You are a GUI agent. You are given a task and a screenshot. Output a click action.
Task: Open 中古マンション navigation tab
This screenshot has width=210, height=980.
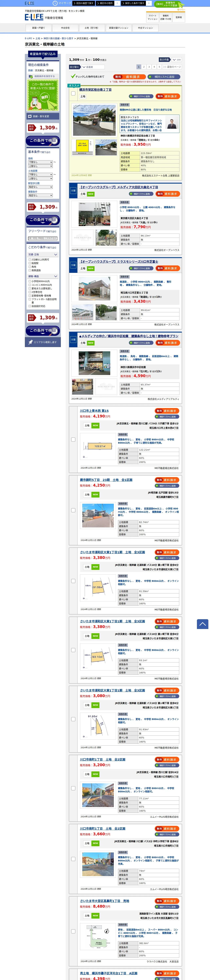click(x=145, y=28)
